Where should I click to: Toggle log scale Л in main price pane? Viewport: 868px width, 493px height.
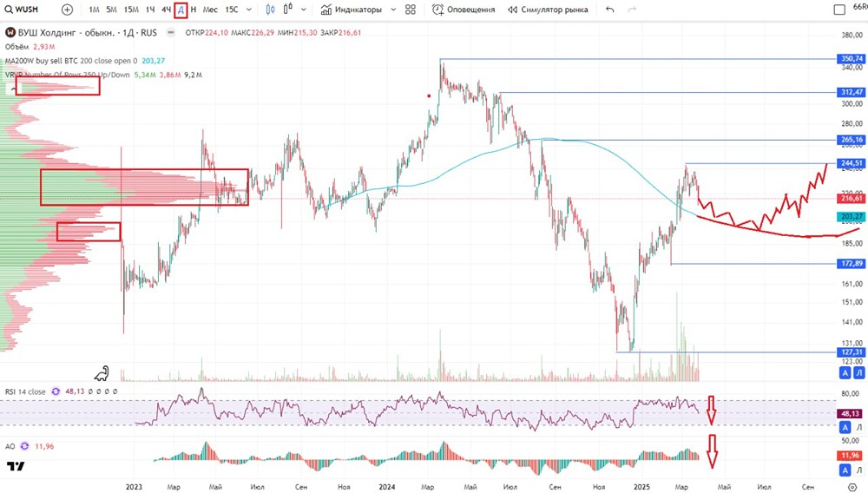858,373
